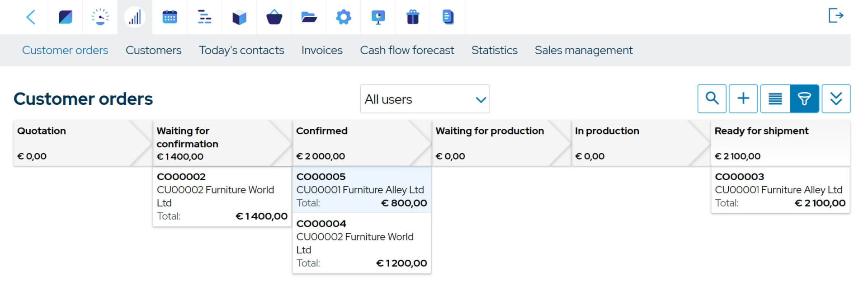
Task: Expand the double chevron options button
Action: tap(836, 98)
